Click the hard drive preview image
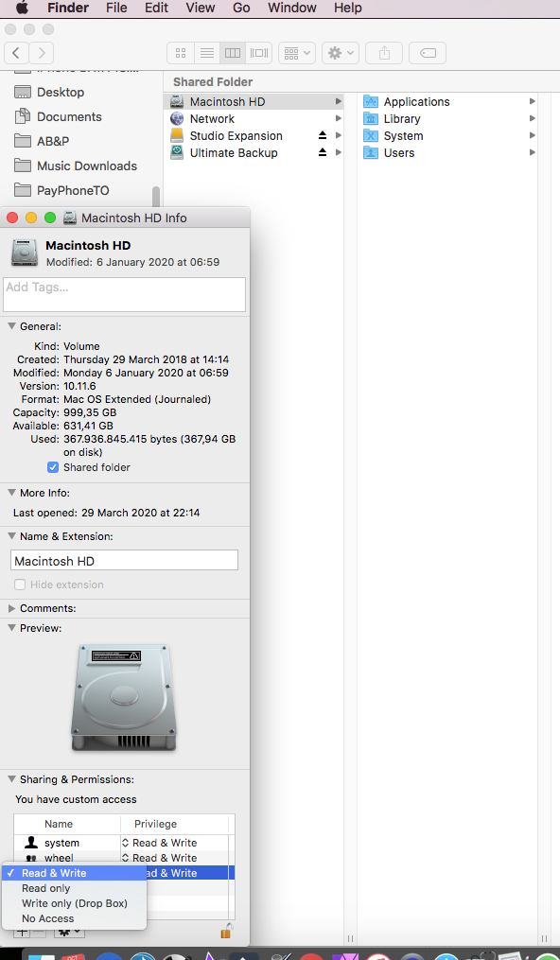The width and height of the screenshot is (560, 960). (x=124, y=697)
